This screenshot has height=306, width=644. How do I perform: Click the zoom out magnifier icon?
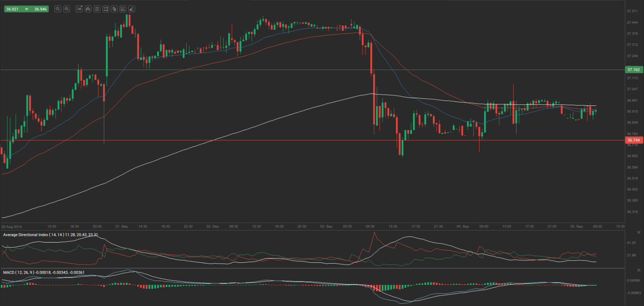[58, 9]
